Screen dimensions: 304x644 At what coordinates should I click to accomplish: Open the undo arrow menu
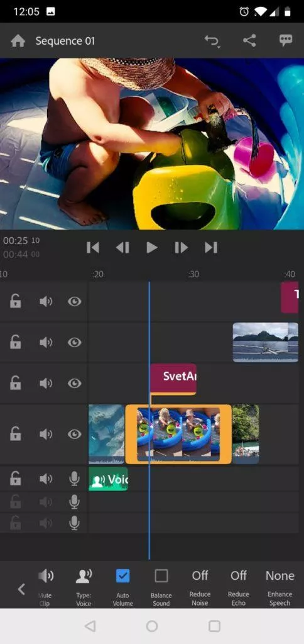click(x=212, y=41)
